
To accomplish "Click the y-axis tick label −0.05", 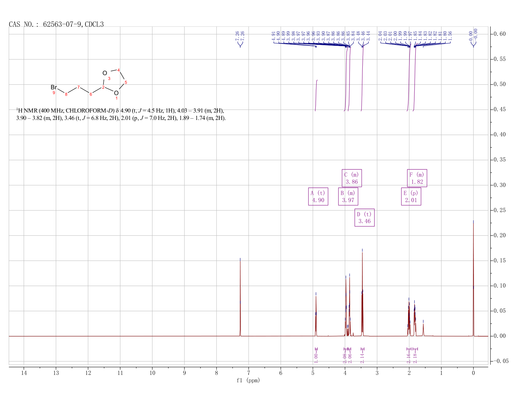I will coord(501,361).
